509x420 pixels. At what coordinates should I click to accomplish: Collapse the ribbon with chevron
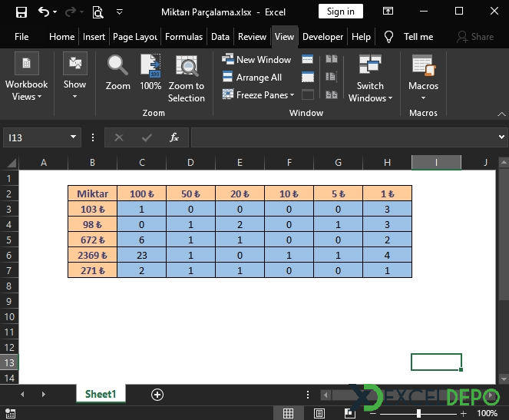tap(501, 114)
